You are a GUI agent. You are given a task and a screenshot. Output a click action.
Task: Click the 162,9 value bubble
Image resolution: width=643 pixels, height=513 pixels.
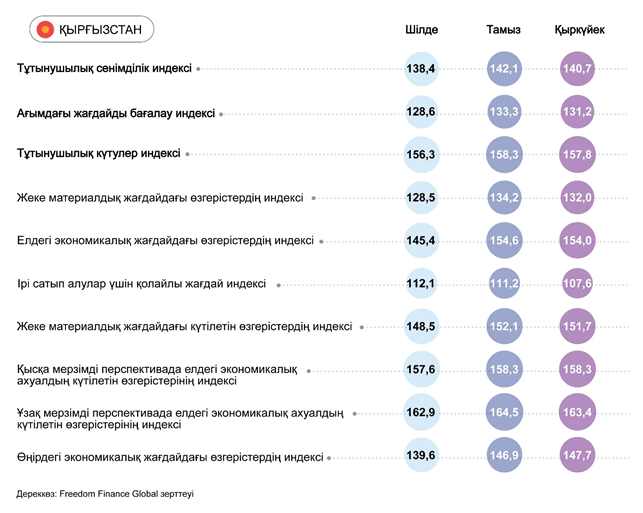(421, 413)
